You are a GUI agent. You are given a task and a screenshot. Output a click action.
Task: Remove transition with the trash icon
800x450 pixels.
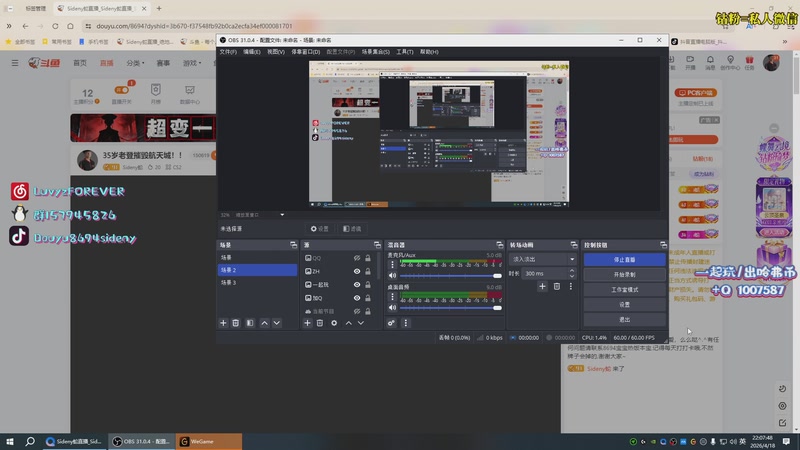click(557, 287)
